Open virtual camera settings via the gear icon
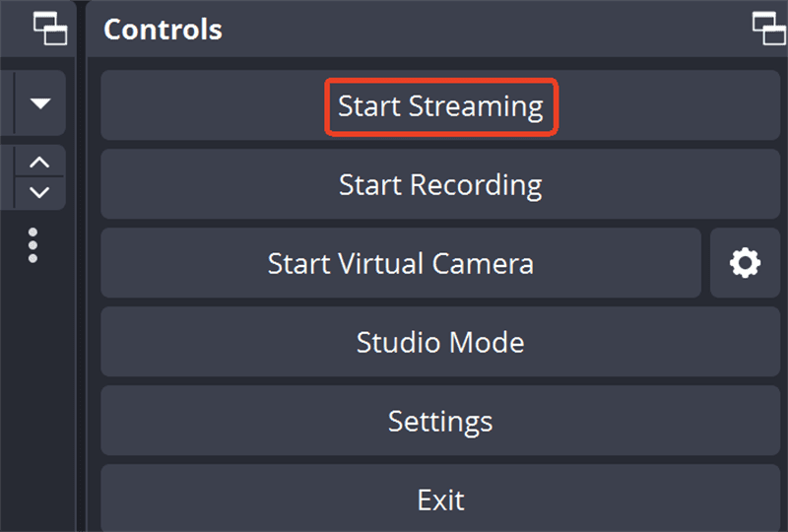Screen dimensions: 788x532 [745, 263]
